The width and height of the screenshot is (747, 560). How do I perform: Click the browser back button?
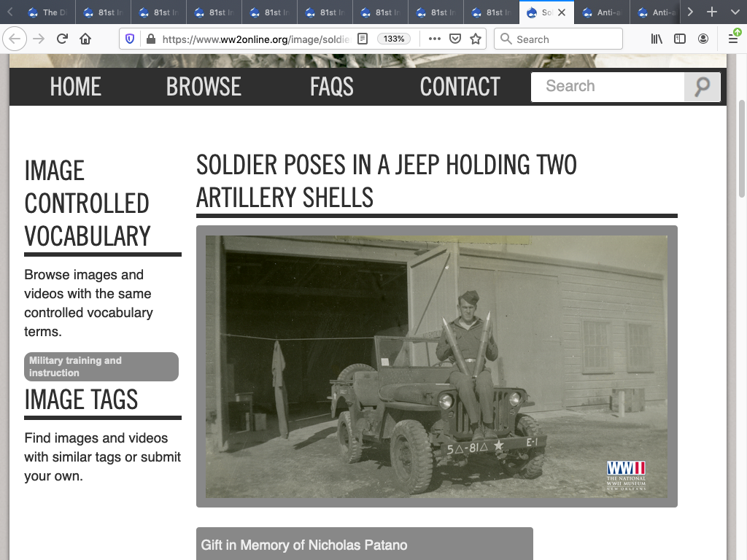coord(16,39)
